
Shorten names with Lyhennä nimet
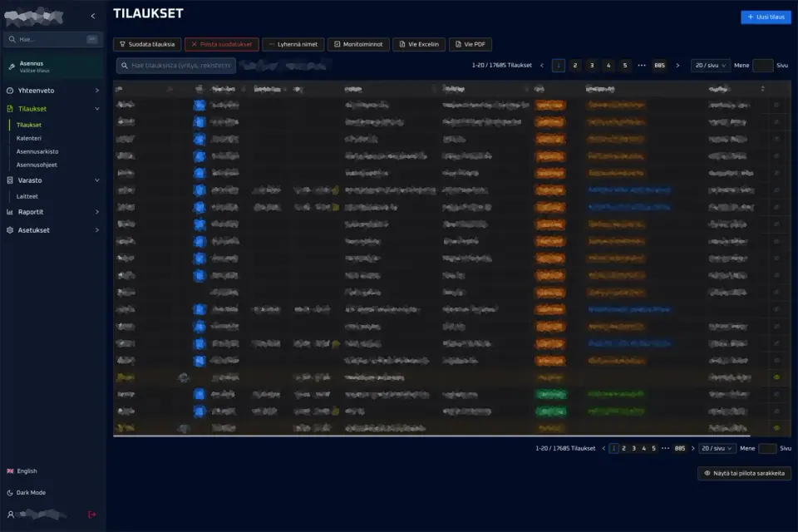(293, 44)
